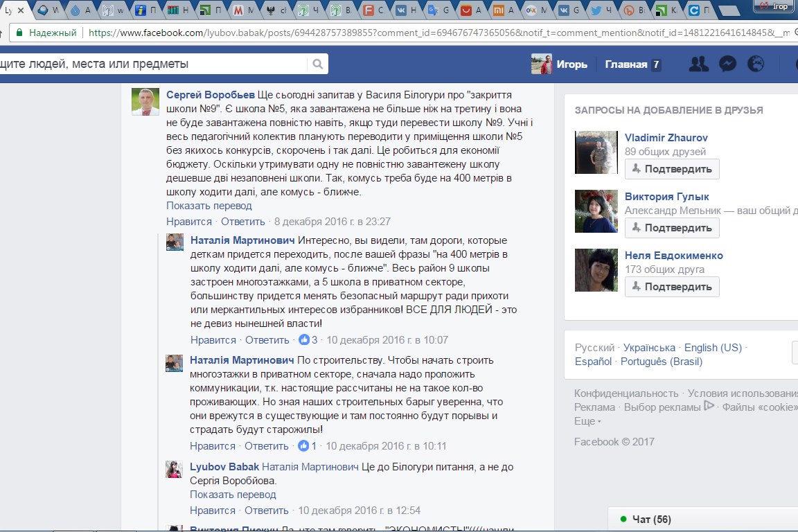This screenshot has width=798, height=532.
Task: Open Виктория Гулик's profile photo
Action: 596,211
